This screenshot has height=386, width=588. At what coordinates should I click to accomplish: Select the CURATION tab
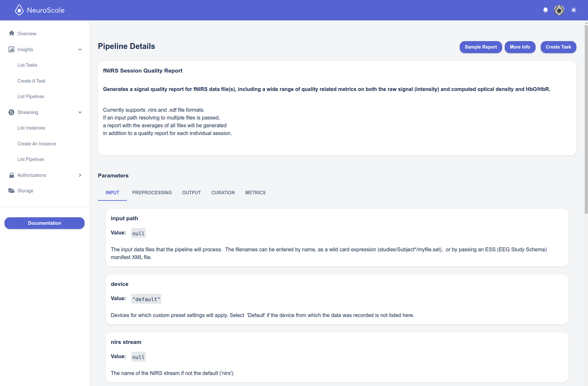coord(223,193)
